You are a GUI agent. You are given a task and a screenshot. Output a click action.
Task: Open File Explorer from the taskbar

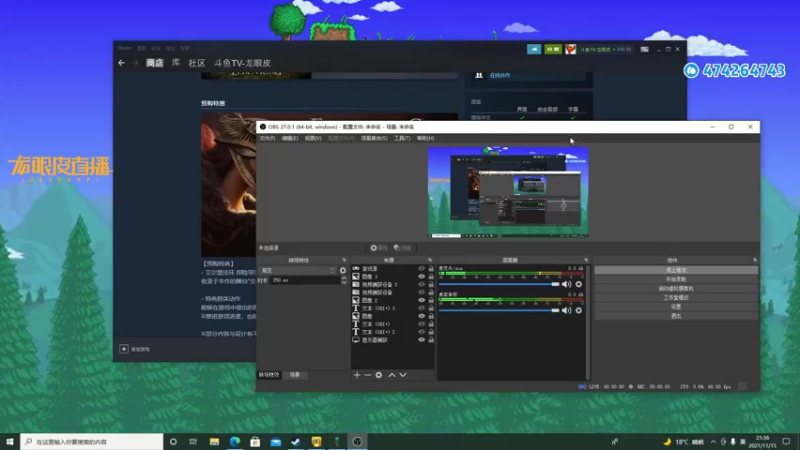click(x=214, y=441)
